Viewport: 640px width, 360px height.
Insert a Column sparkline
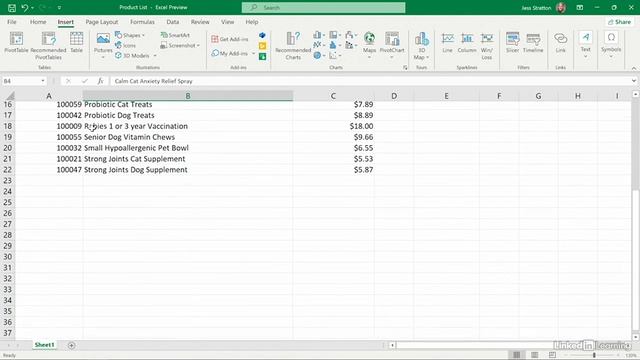467,43
